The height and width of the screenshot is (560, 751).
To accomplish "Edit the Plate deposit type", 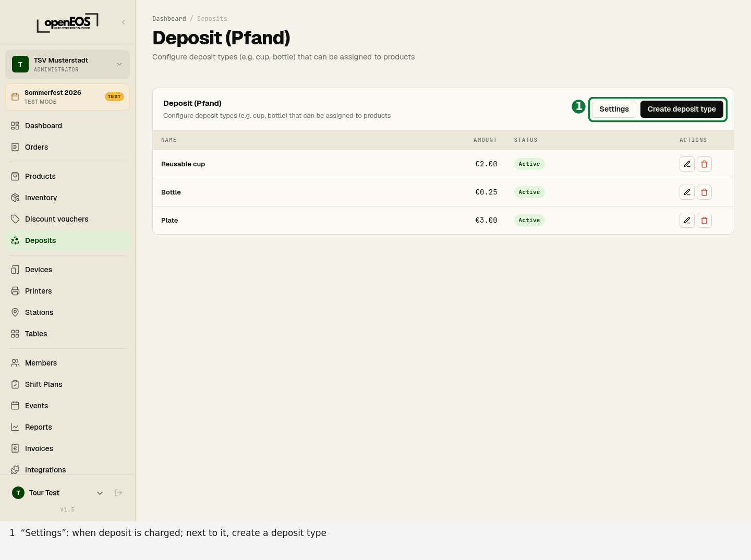I will point(687,221).
